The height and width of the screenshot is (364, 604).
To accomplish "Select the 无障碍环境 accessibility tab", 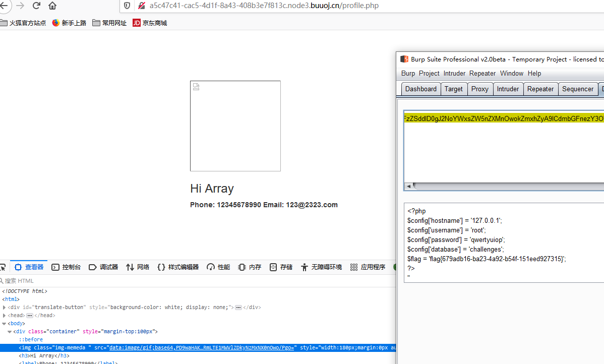I will [321, 267].
